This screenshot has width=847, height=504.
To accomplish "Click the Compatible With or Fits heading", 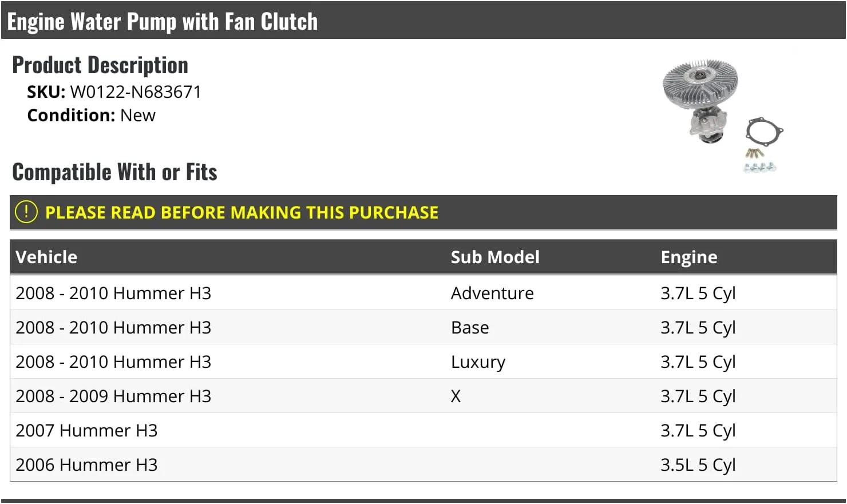I will [x=114, y=172].
